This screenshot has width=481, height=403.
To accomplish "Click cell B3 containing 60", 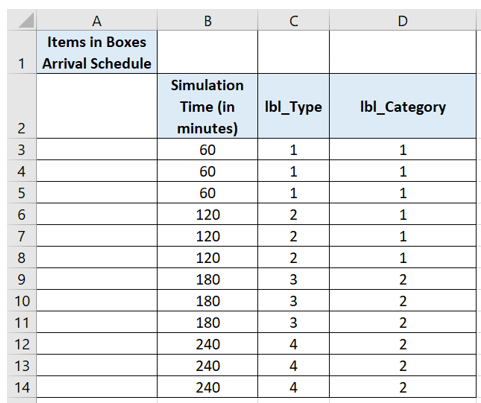I will click(207, 149).
